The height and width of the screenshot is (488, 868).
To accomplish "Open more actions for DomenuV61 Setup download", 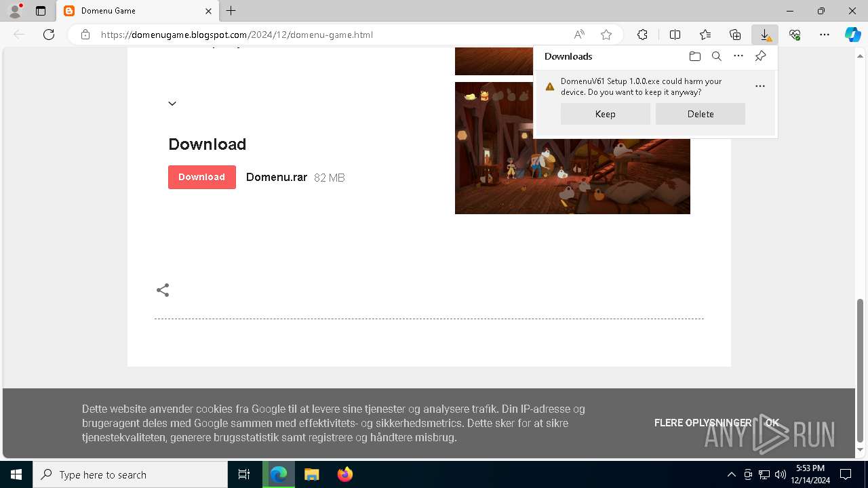I will pos(760,86).
